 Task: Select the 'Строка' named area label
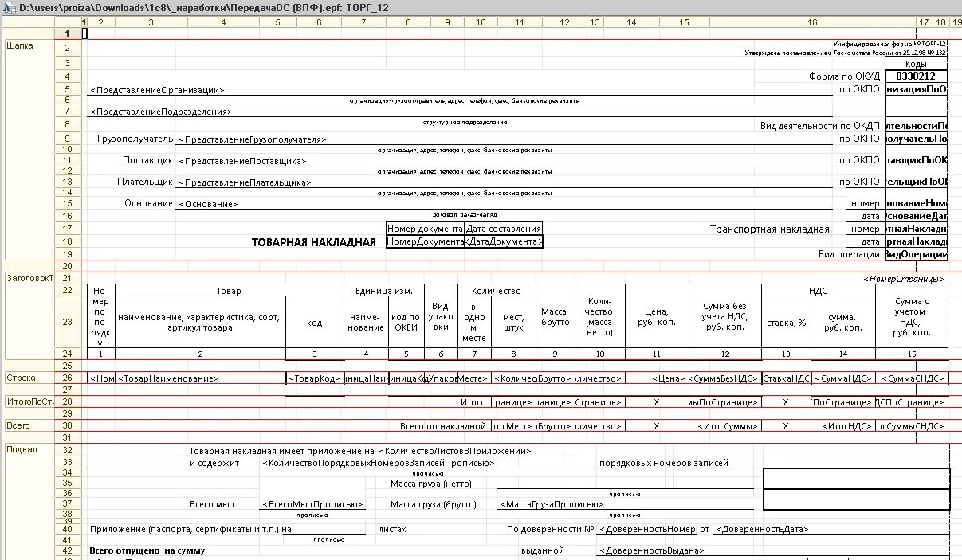coord(21,378)
